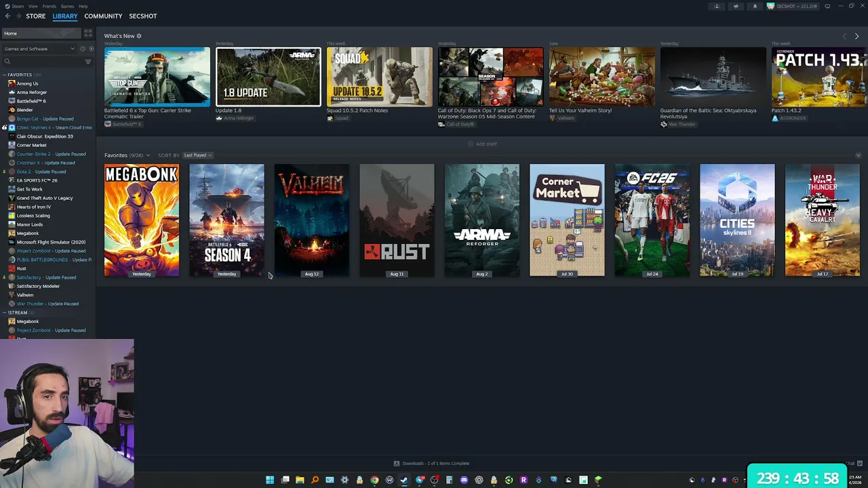Toggle the ready-to-play filter icon

(x=91, y=49)
